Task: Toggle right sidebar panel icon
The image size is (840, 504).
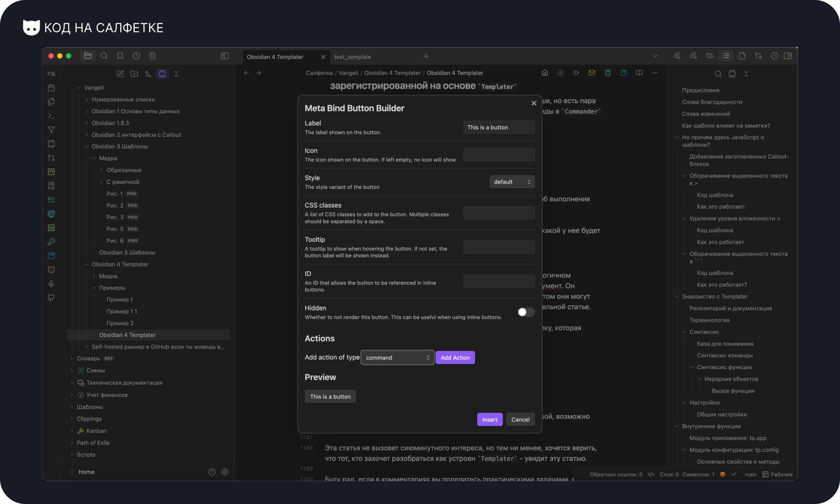Action: (788, 56)
